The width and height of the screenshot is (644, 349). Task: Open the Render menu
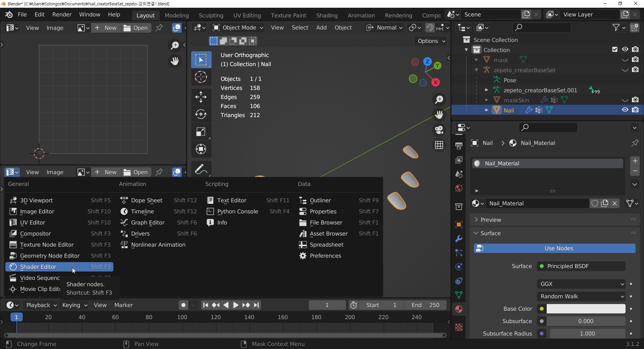point(62,14)
